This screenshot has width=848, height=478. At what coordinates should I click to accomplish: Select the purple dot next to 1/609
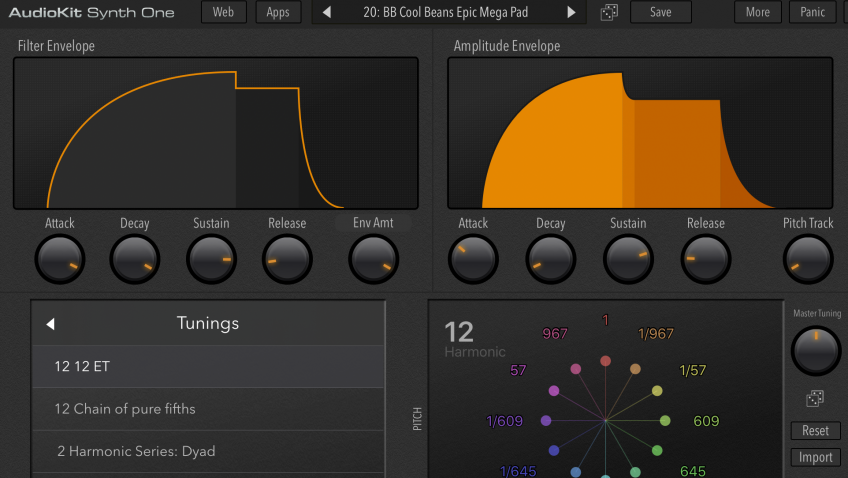click(x=546, y=421)
